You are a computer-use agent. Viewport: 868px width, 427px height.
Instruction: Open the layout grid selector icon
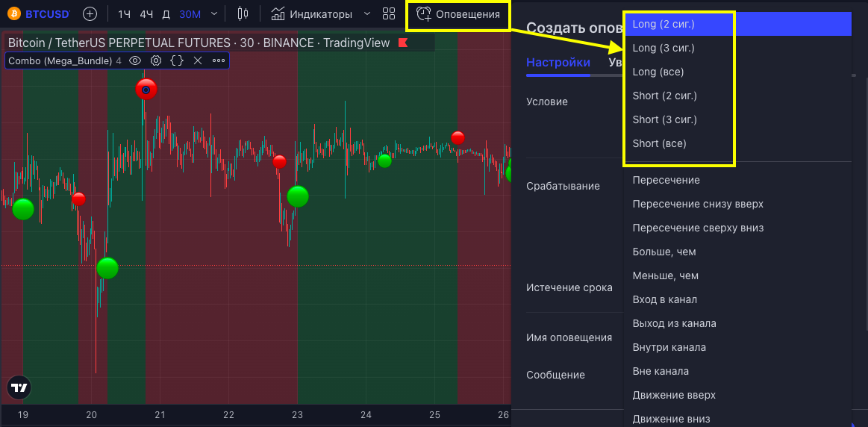pos(389,14)
